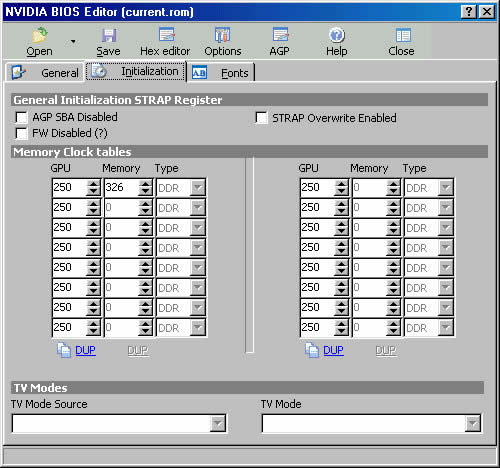The image size is (500, 468).
Task: Click first GPU 250 field in right table
Action: [317, 187]
